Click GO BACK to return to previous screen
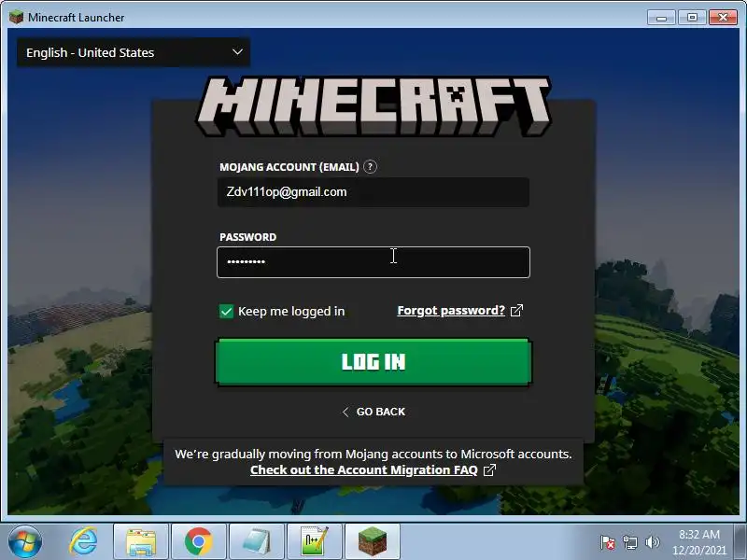 click(374, 412)
